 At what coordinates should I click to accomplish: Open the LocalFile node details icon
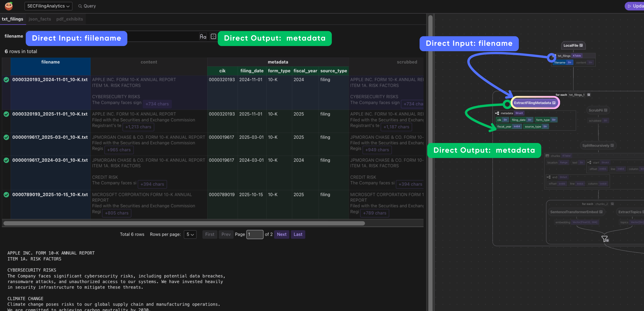581,45
